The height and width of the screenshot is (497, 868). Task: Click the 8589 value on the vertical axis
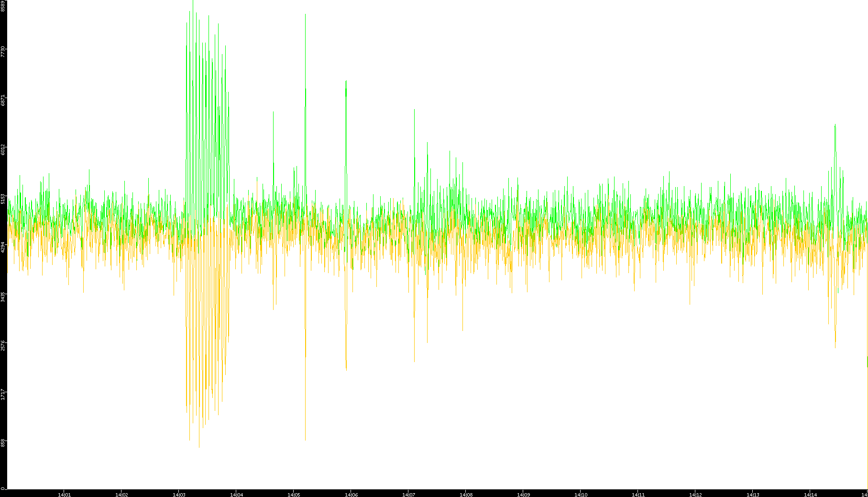[x=3, y=6]
